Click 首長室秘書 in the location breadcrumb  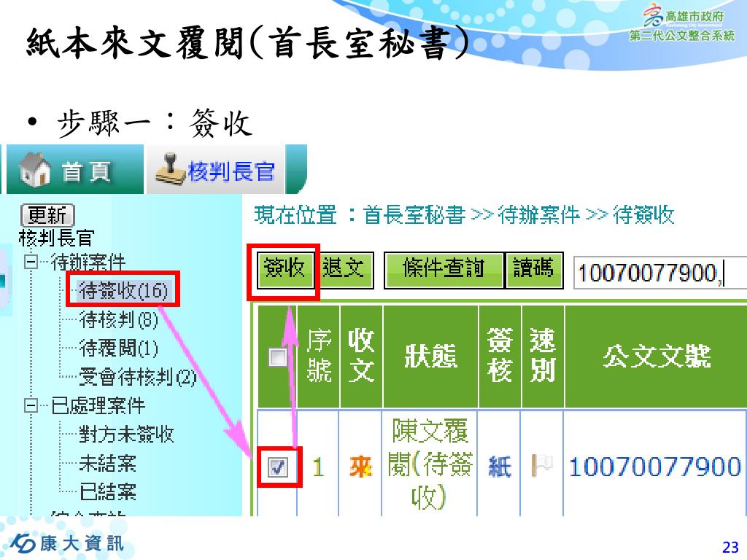click(414, 215)
